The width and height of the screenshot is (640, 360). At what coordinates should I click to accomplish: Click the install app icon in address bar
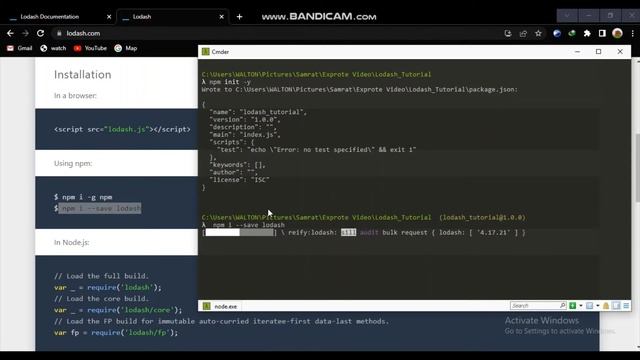tap(508, 33)
